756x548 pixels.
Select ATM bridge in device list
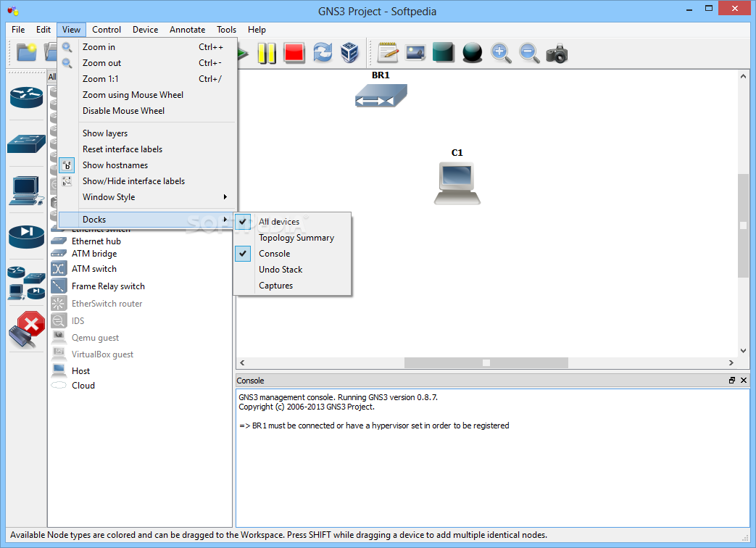(x=94, y=254)
